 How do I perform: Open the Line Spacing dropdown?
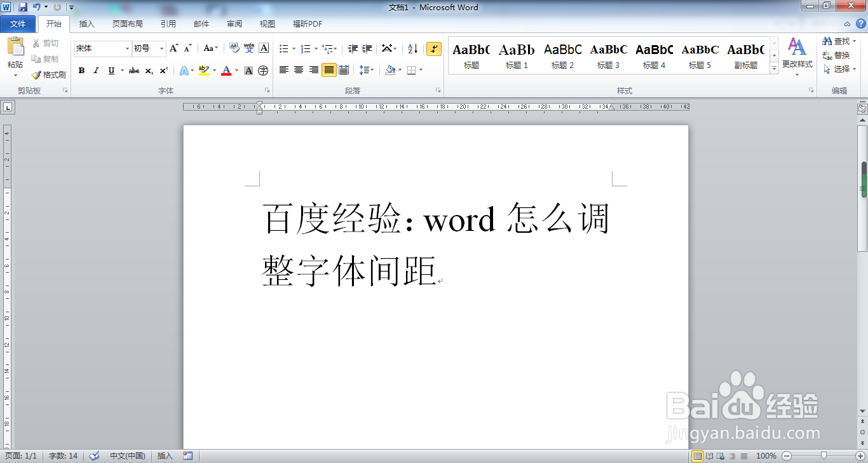367,70
